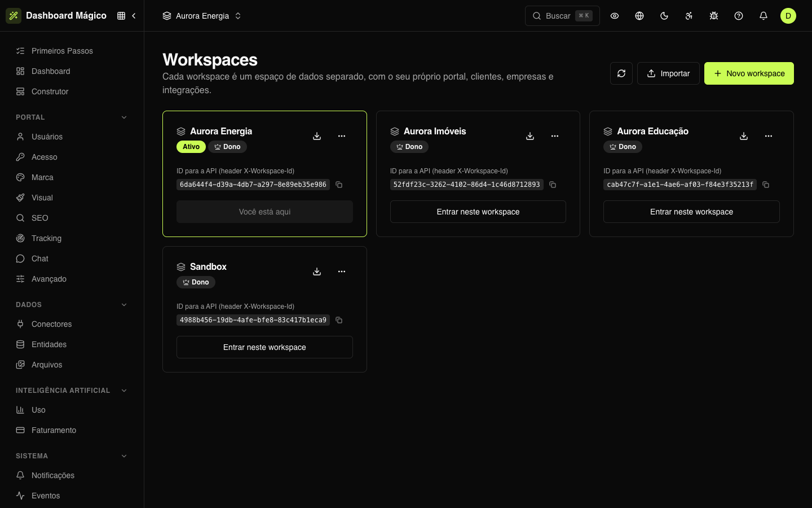
Task: Open the Aurora Energia workspace switcher
Action: pyautogui.click(x=202, y=16)
